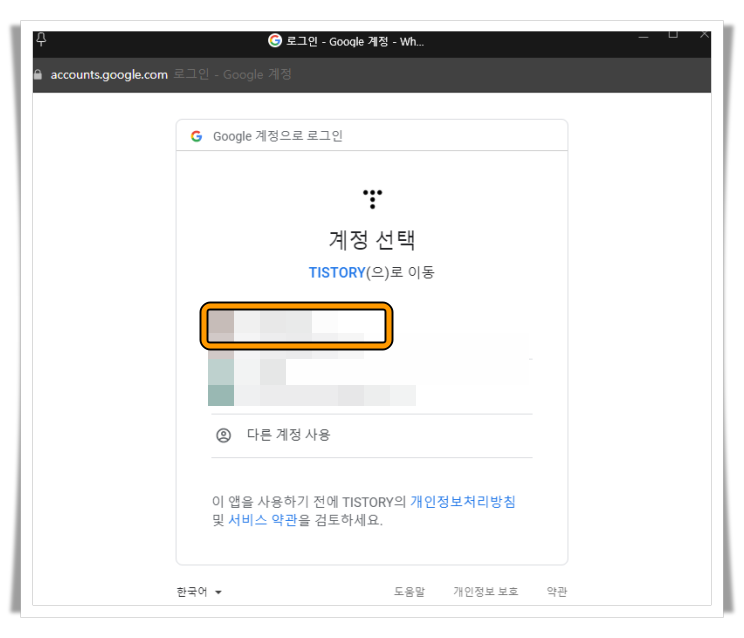Click the person icon for another account
Image resolution: width=744 pixels, height=638 pixels.
pos(223,435)
